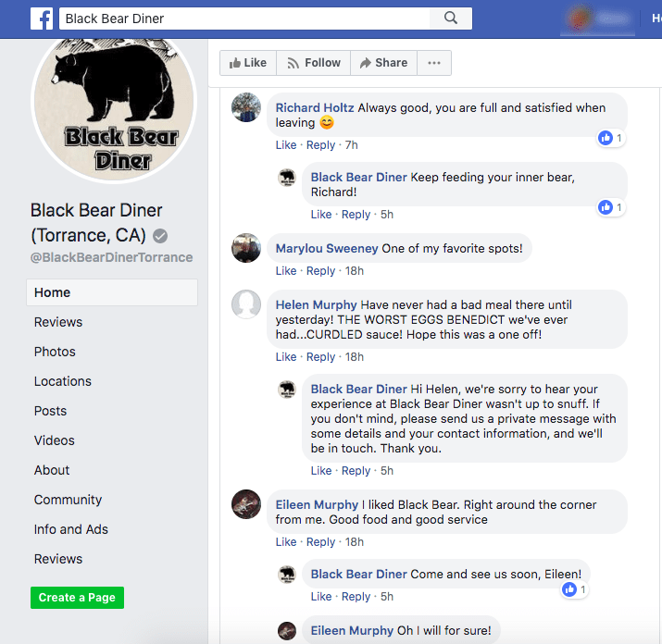Screen dimensions: 662x644
Task: Go to the Locations section
Action: tap(62, 381)
